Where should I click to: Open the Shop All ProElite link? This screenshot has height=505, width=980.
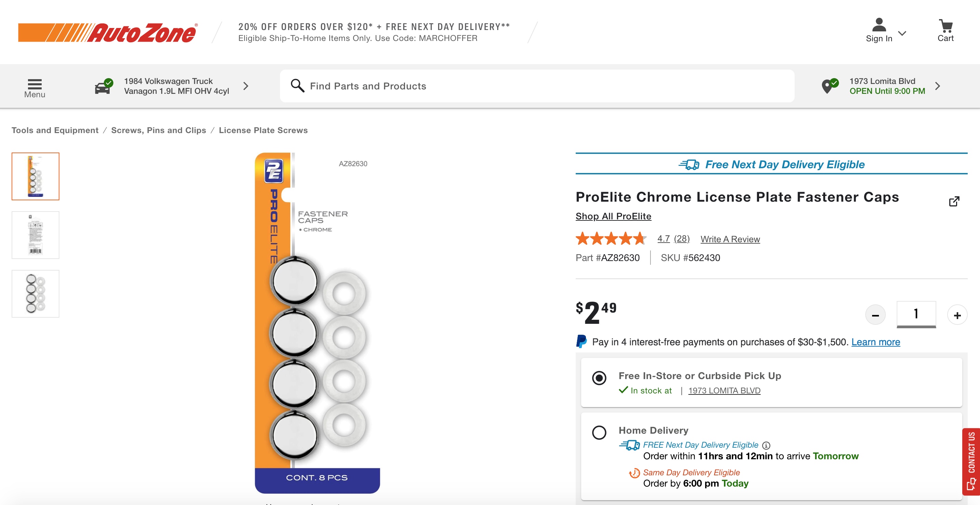[613, 216]
